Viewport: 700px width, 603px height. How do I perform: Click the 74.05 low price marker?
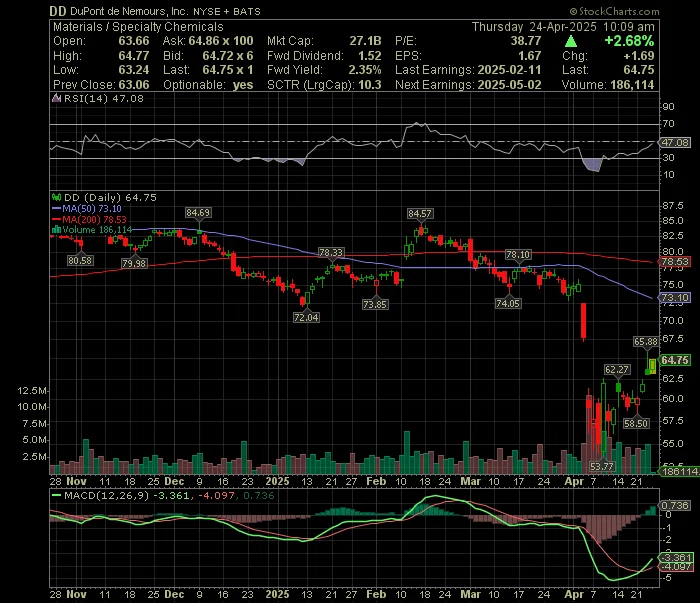[x=508, y=304]
